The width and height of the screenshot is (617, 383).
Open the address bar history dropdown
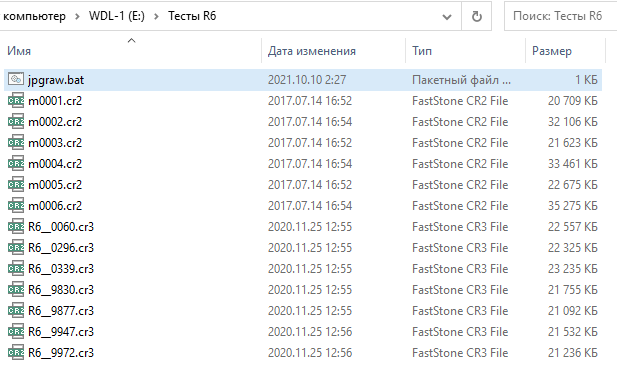click(447, 17)
